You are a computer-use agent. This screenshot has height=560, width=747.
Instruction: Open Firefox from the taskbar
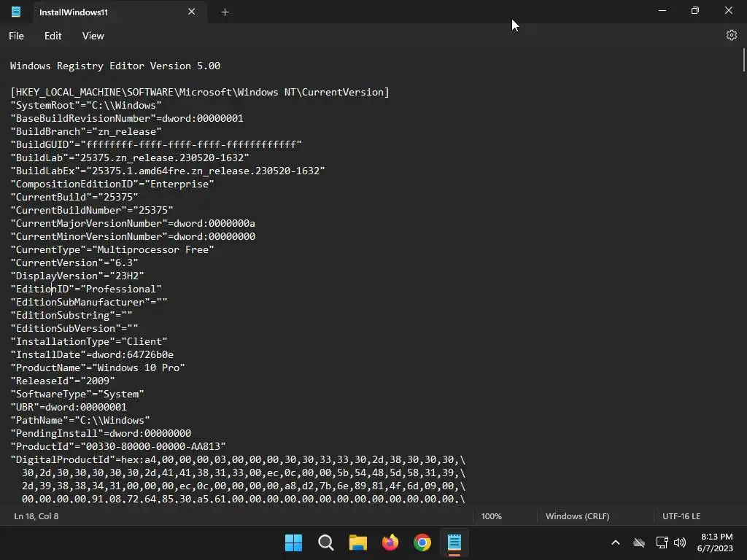pyautogui.click(x=390, y=542)
